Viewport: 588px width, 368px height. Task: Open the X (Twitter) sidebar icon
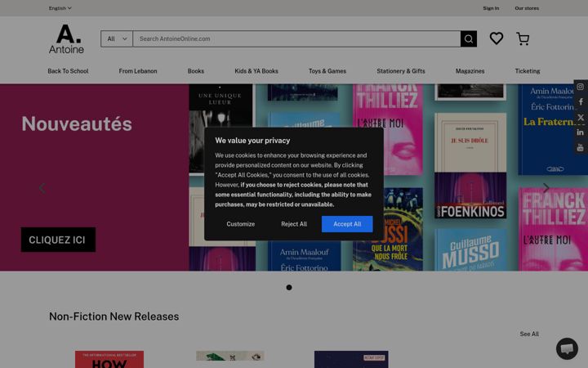[580, 117]
